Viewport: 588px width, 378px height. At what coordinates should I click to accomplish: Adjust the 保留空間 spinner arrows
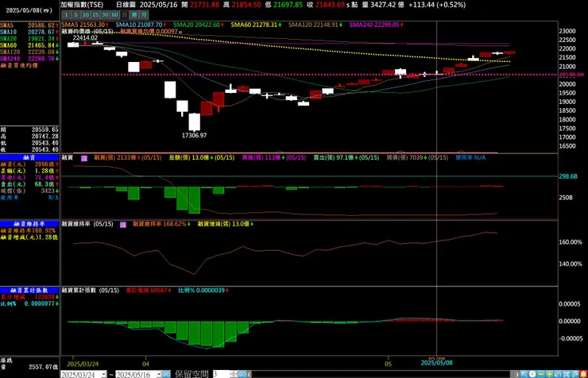(x=233, y=374)
